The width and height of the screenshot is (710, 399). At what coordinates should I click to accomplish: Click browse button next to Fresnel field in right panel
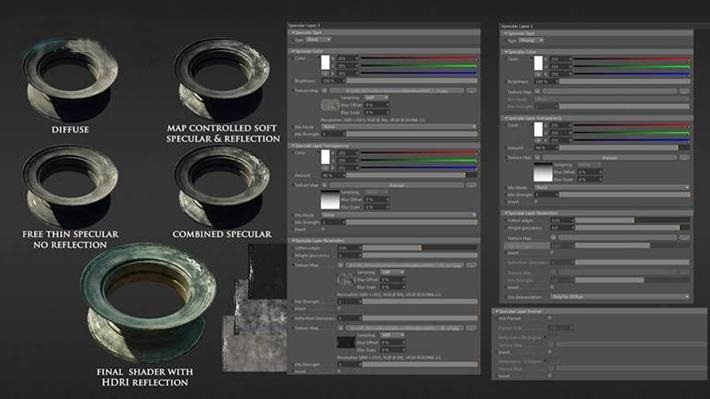pos(684,158)
